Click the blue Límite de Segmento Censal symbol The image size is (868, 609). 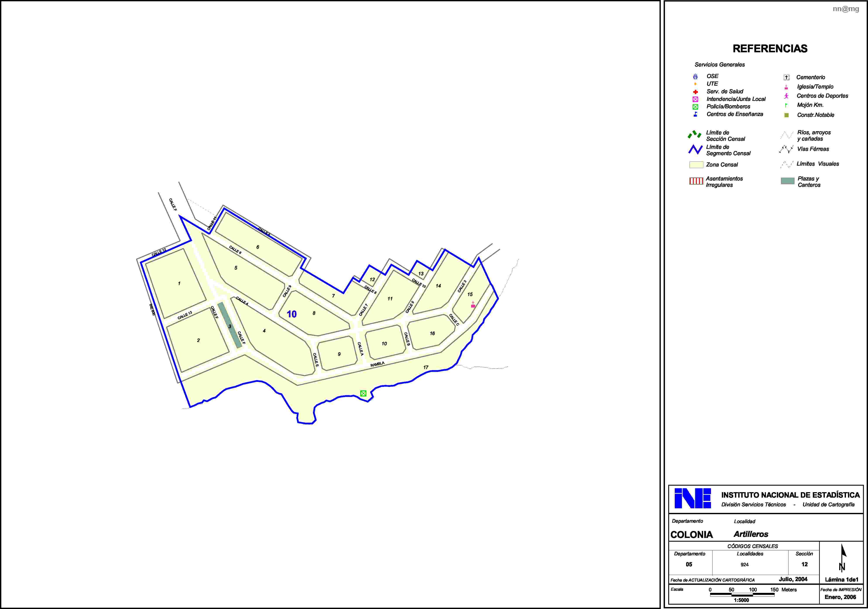pos(695,150)
